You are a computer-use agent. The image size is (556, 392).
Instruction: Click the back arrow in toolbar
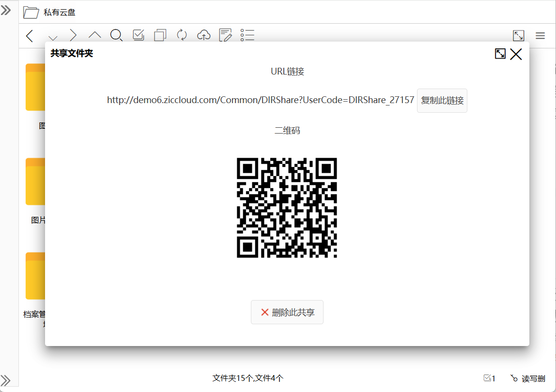point(30,36)
